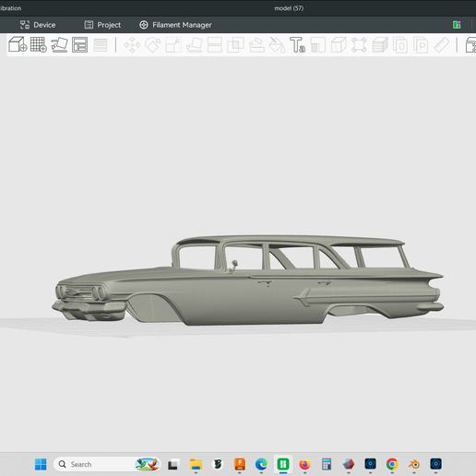
Task: Switch to the Device tab
Action: point(38,25)
